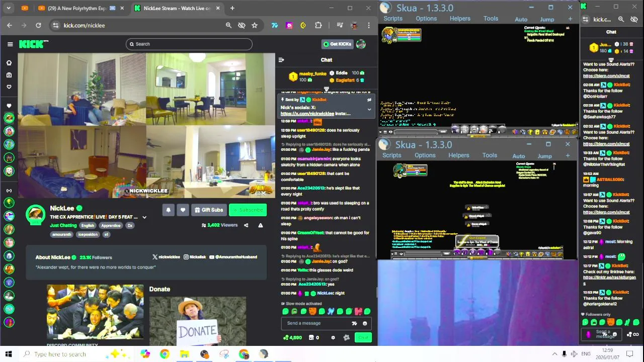Viewport: 644px width, 362px height.
Task: Go back in the browser
Action: pyautogui.click(x=10, y=25)
